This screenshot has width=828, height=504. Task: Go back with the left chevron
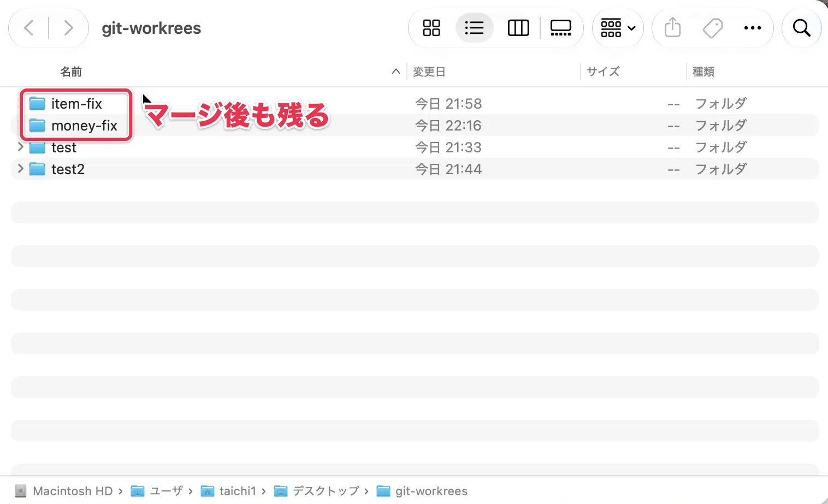29,28
